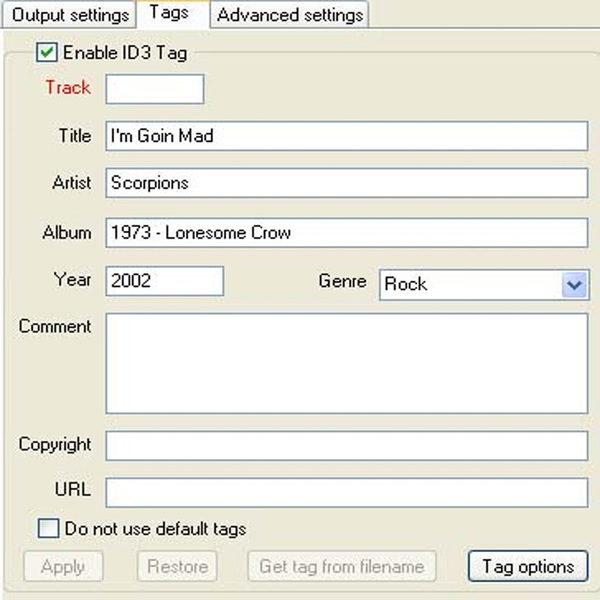This screenshot has width=600, height=600.
Task: Click into the Track number field
Action: coord(155,89)
